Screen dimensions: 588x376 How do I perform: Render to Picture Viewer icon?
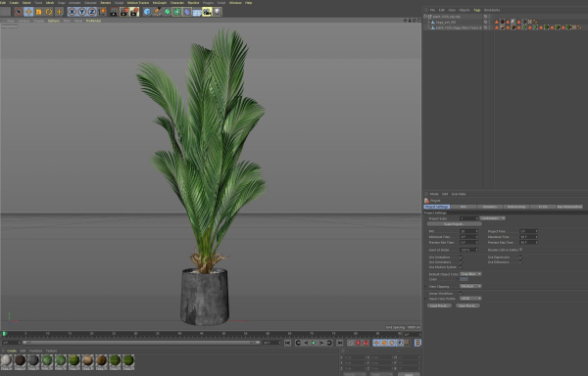tap(124, 12)
